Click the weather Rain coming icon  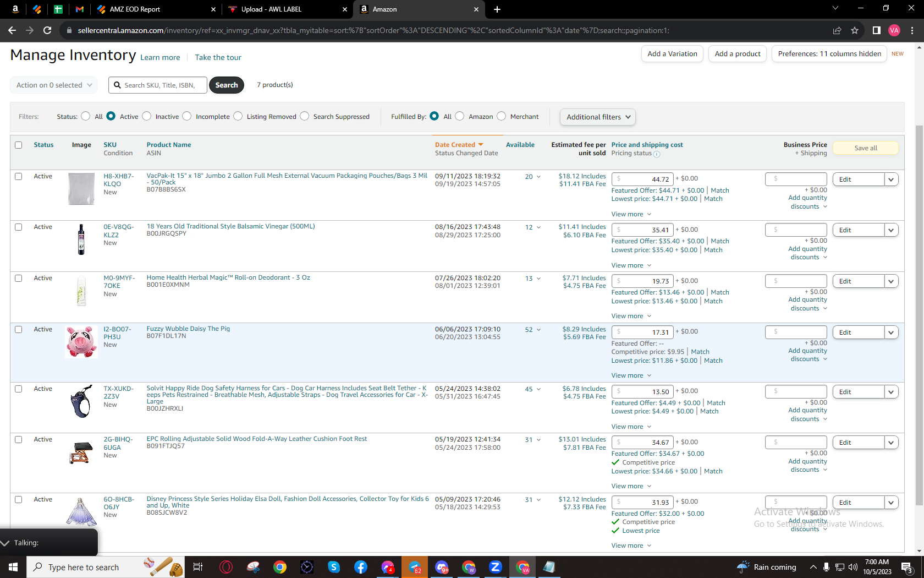(743, 567)
